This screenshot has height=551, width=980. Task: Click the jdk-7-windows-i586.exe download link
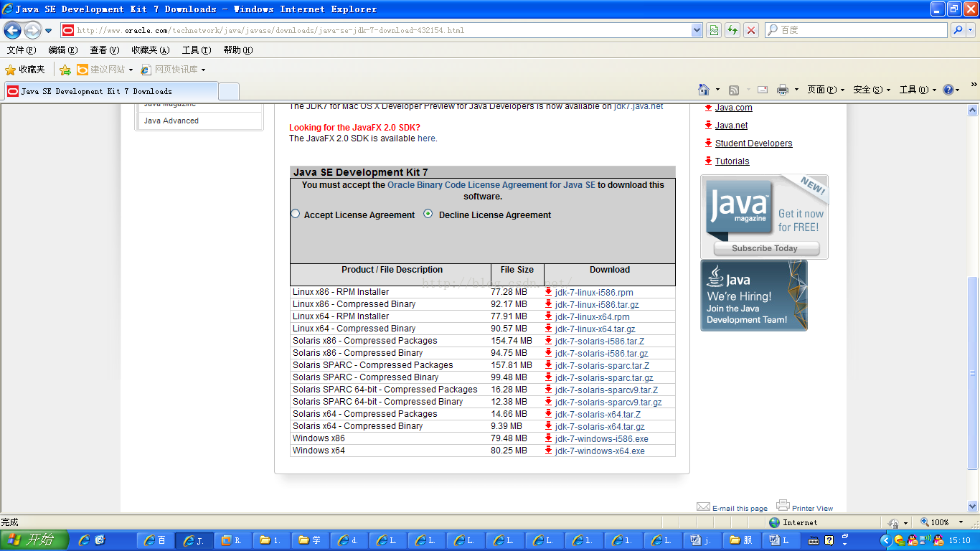(x=601, y=438)
